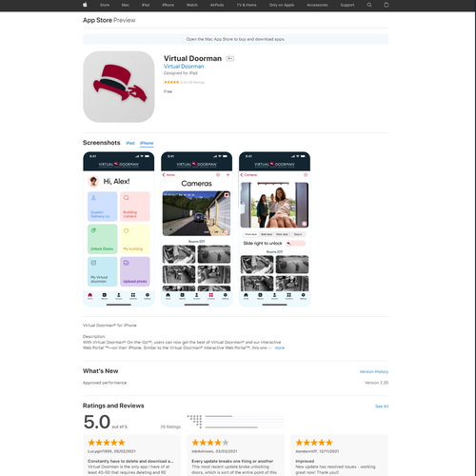Open iPhone menu item in navigation bar
This screenshot has width=476, height=476.
[168, 5]
